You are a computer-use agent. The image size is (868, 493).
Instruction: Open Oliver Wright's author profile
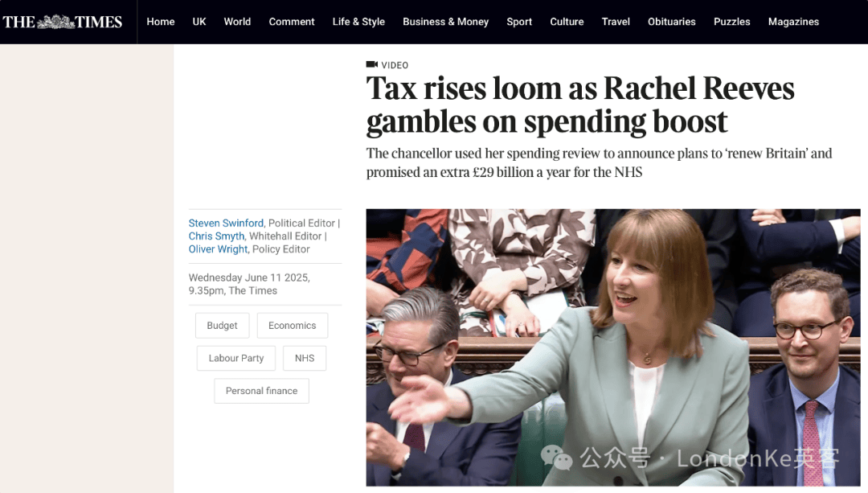(218, 249)
